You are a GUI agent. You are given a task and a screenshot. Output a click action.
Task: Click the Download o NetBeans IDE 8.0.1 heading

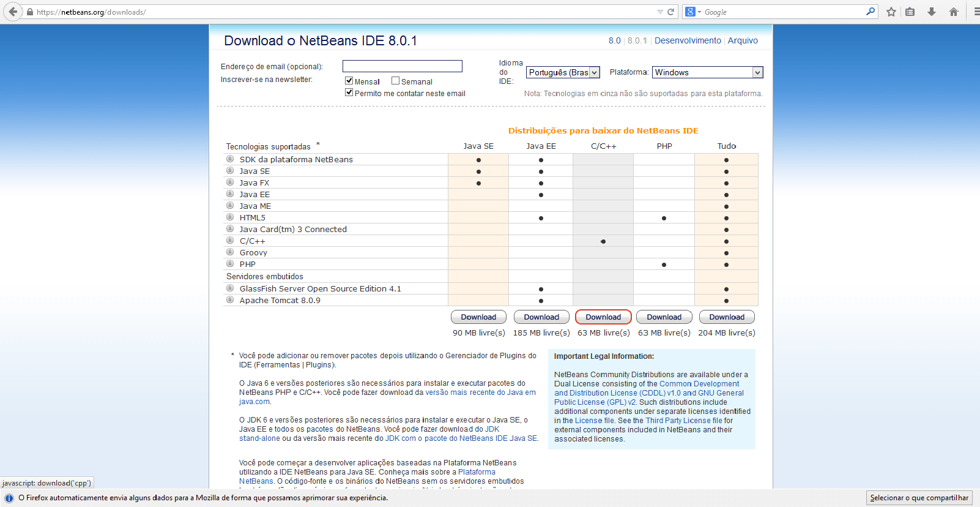(321, 40)
